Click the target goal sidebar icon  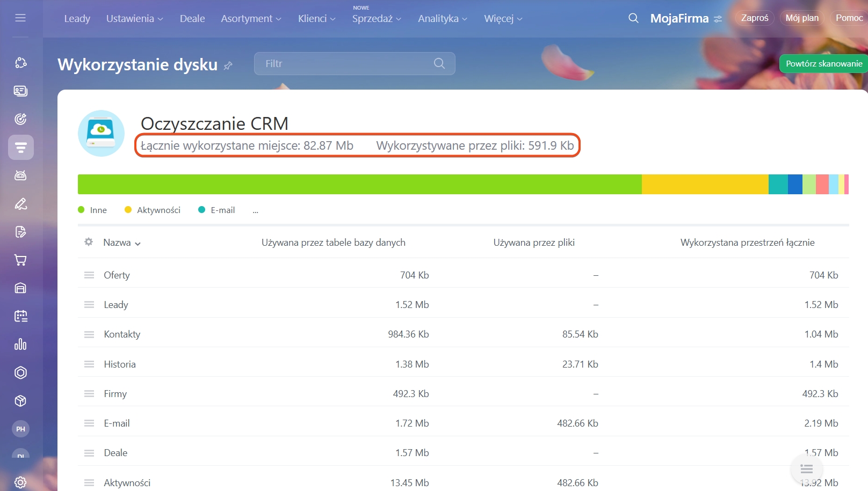[20, 119]
